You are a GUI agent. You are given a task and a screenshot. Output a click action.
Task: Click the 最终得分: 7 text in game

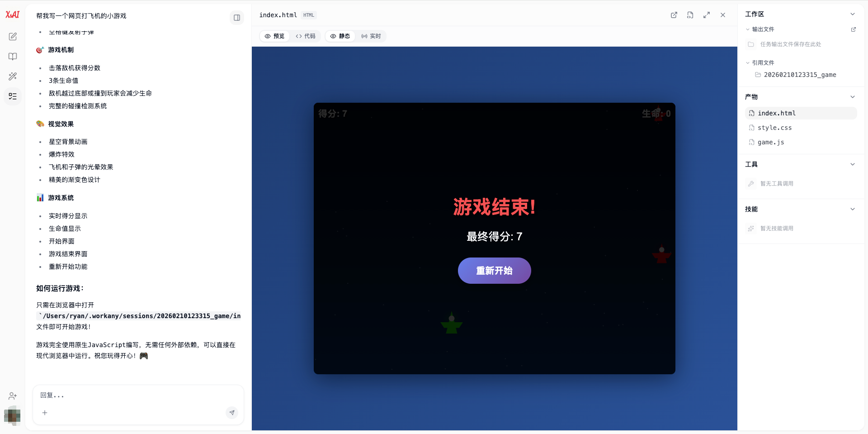495,236
